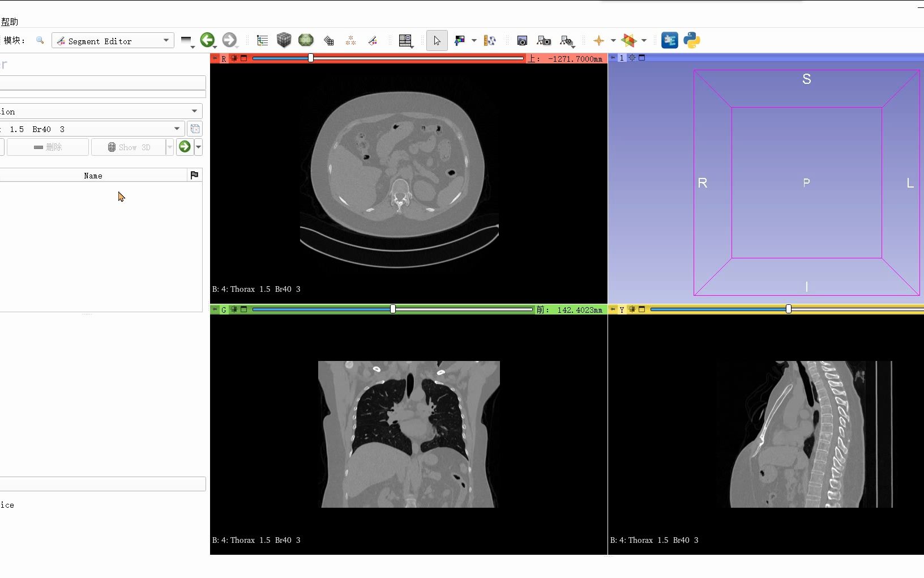Open the Extensions Manager icon
Image resolution: width=924 pixels, height=578 pixels.
(x=669, y=40)
